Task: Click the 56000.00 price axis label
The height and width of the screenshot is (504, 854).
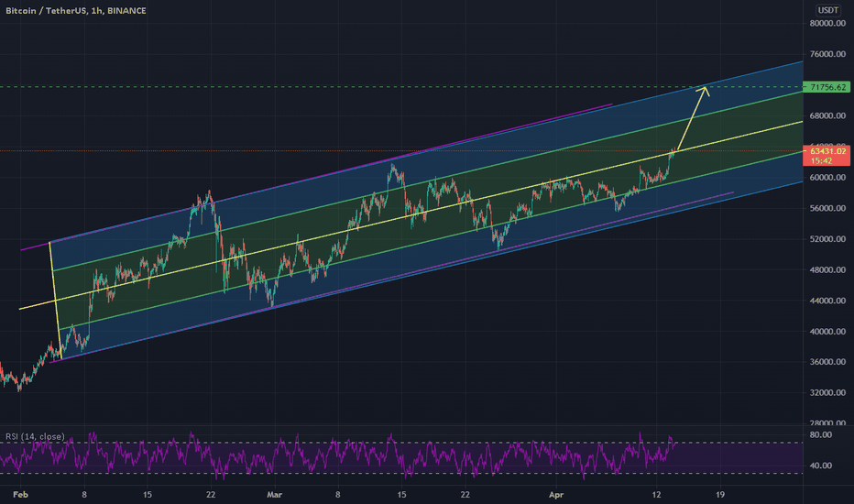Action: click(x=827, y=208)
